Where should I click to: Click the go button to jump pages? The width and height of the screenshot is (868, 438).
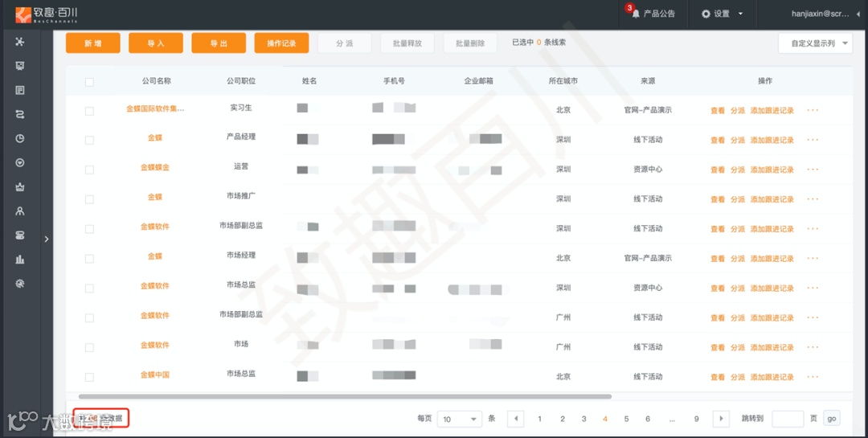click(x=832, y=419)
